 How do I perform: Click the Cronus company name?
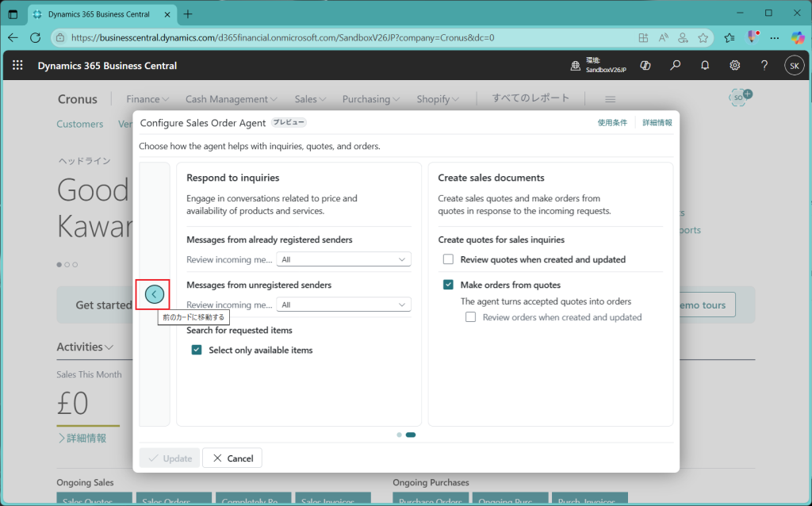[x=78, y=99]
